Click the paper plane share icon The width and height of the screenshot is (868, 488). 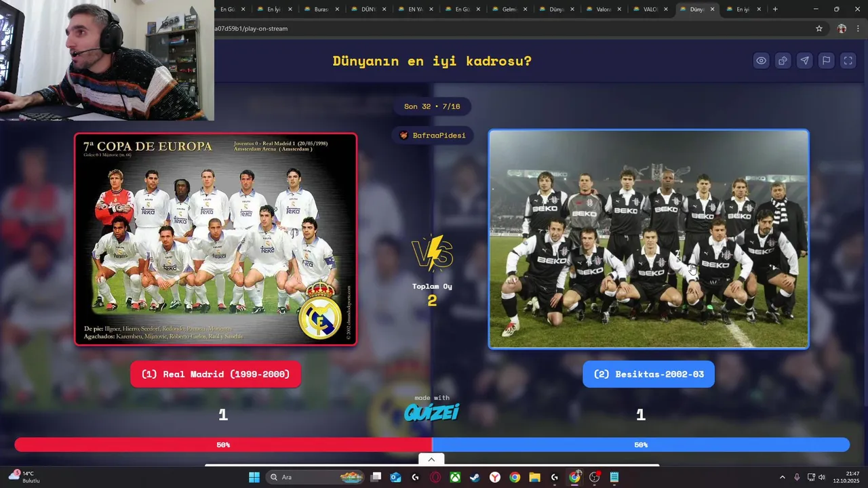(x=804, y=61)
